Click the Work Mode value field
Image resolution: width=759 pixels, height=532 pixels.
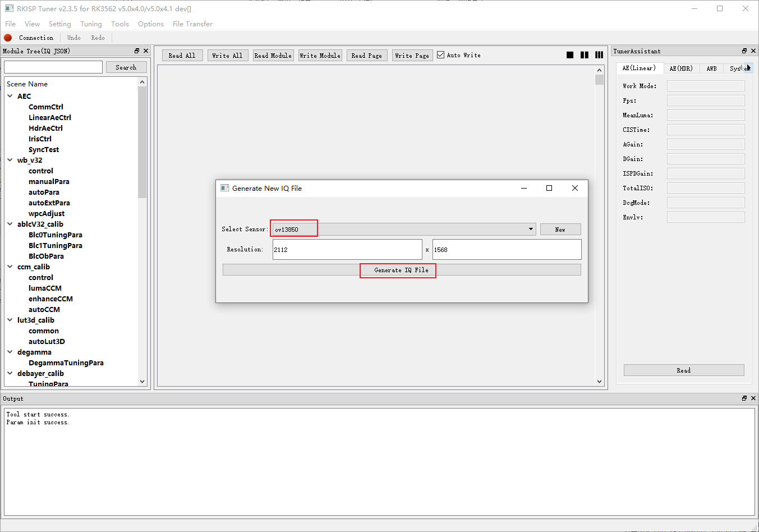[706, 86]
